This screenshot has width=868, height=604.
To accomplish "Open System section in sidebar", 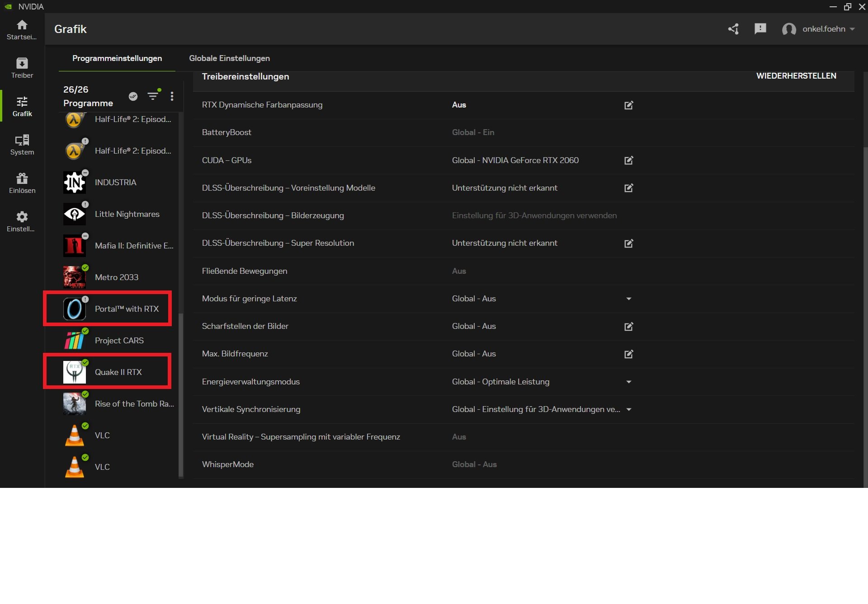I will [x=22, y=145].
